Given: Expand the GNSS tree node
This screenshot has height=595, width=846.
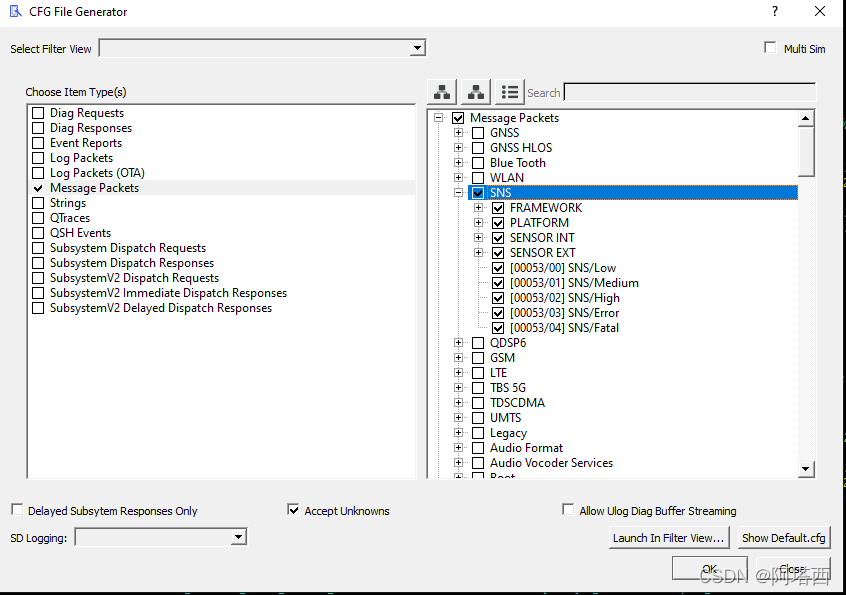Looking at the screenshot, I should tap(458, 133).
